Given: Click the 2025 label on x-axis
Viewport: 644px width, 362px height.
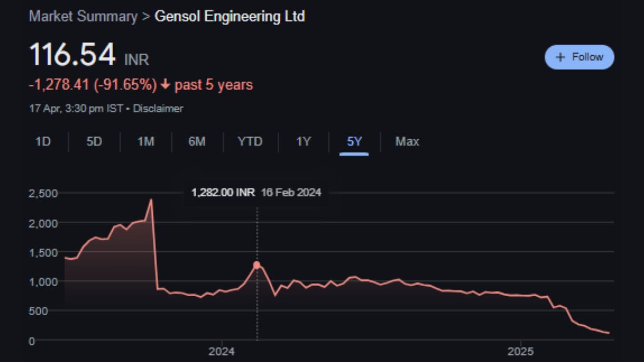Looking at the screenshot, I should (521, 351).
